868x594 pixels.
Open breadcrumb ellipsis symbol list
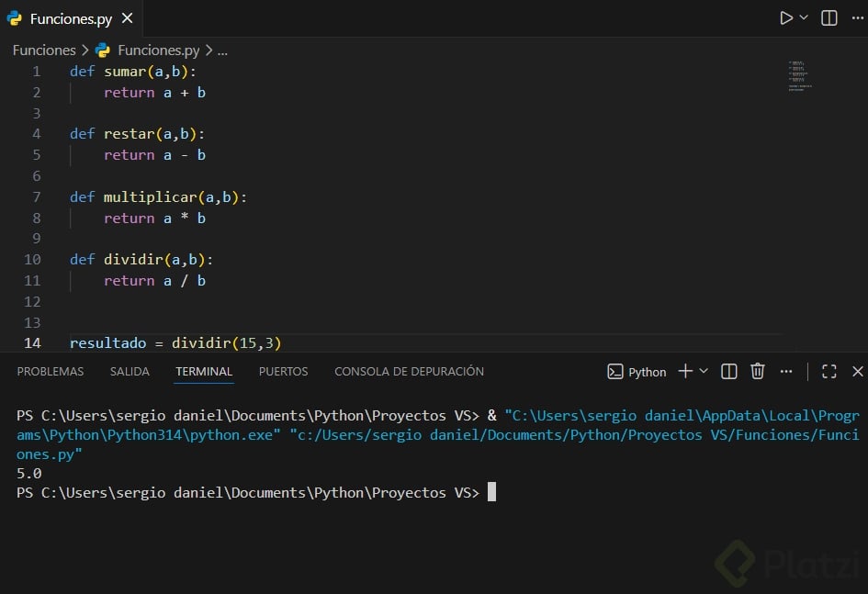click(222, 50)
